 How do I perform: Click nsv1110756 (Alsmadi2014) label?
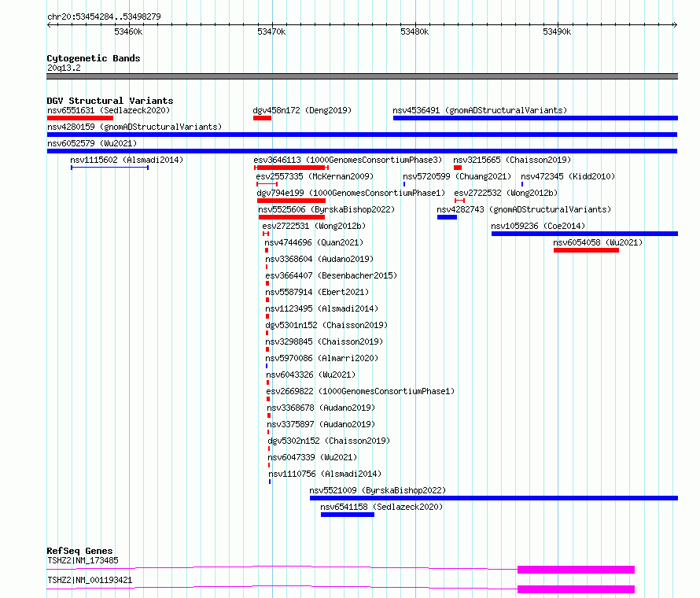click(325, 474)
